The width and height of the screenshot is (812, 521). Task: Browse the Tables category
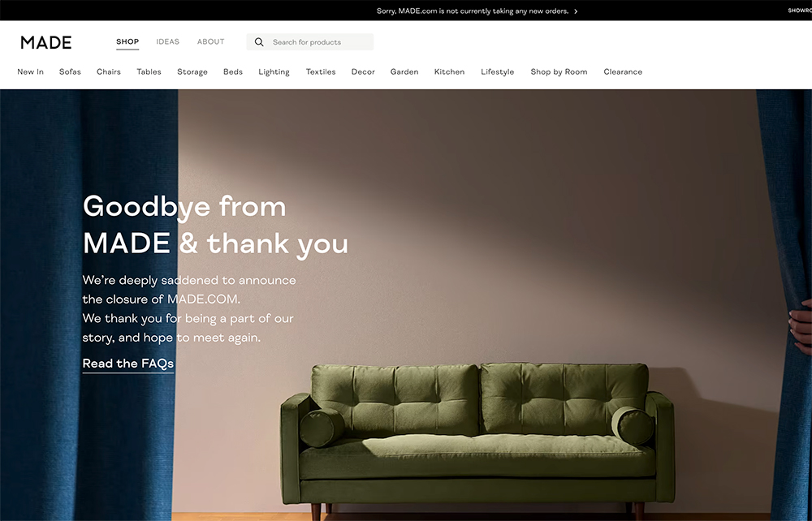[x=149, y=72]
